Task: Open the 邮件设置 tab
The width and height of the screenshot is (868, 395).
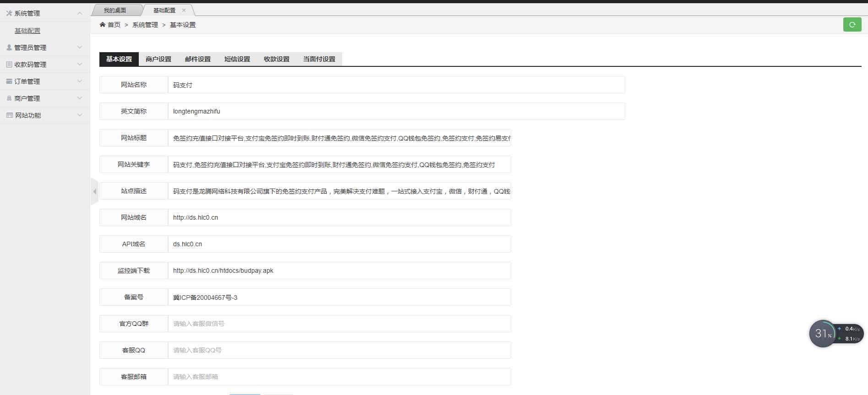Action: (198, 59)
